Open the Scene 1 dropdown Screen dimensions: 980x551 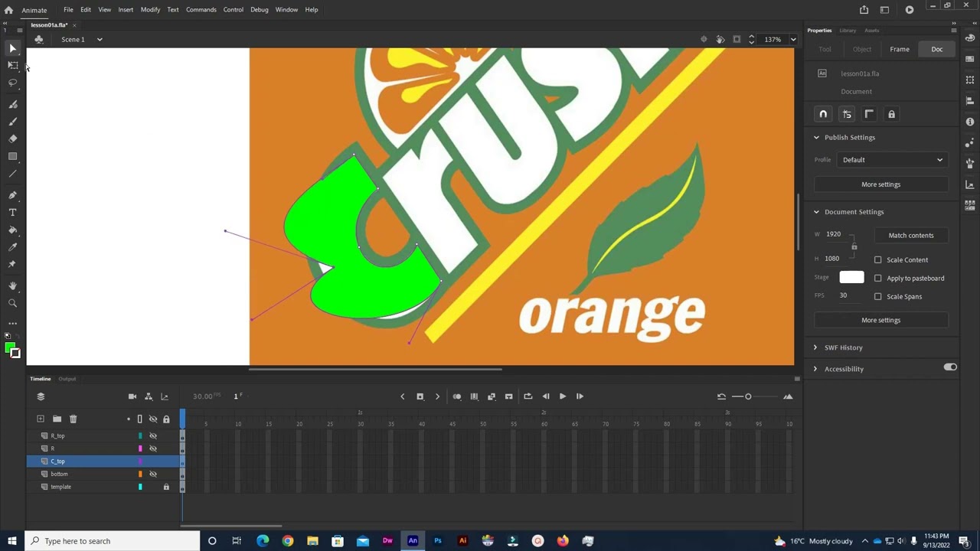(x=99, y=39)
